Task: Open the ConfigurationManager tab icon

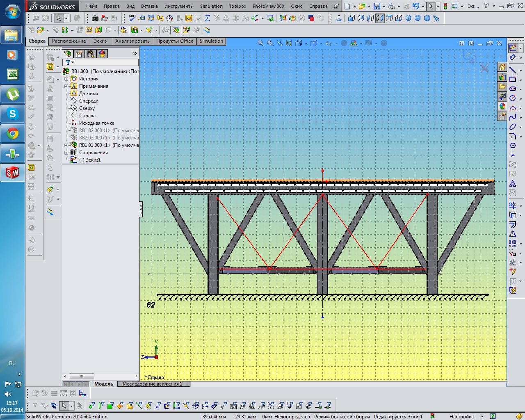Action: [x=91, y=54]
